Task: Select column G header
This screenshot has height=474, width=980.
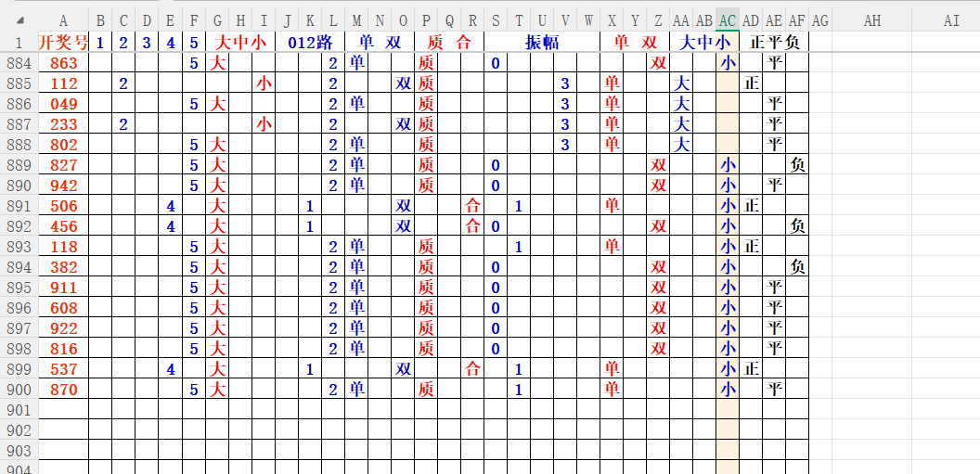Action: [x=217, y=21]
